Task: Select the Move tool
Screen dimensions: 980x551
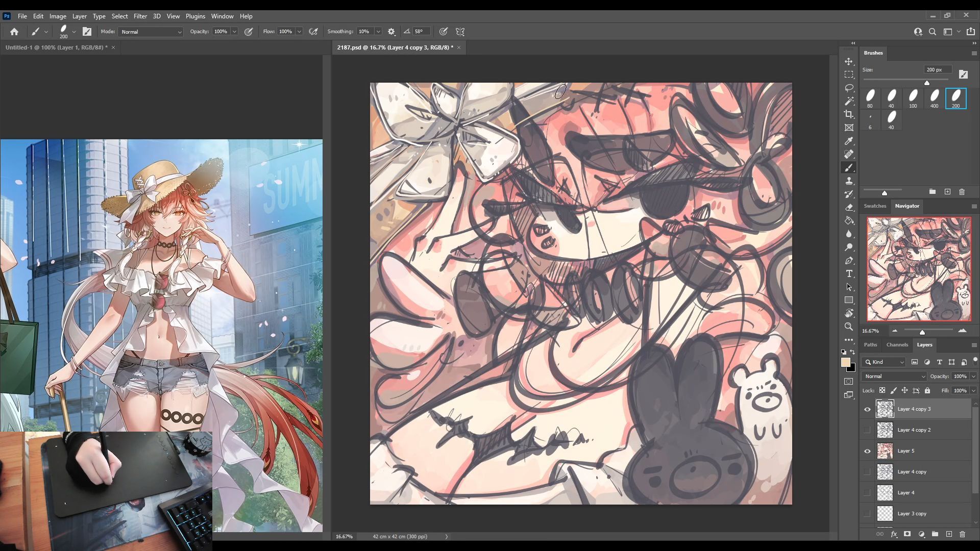Action: [849, 61]
